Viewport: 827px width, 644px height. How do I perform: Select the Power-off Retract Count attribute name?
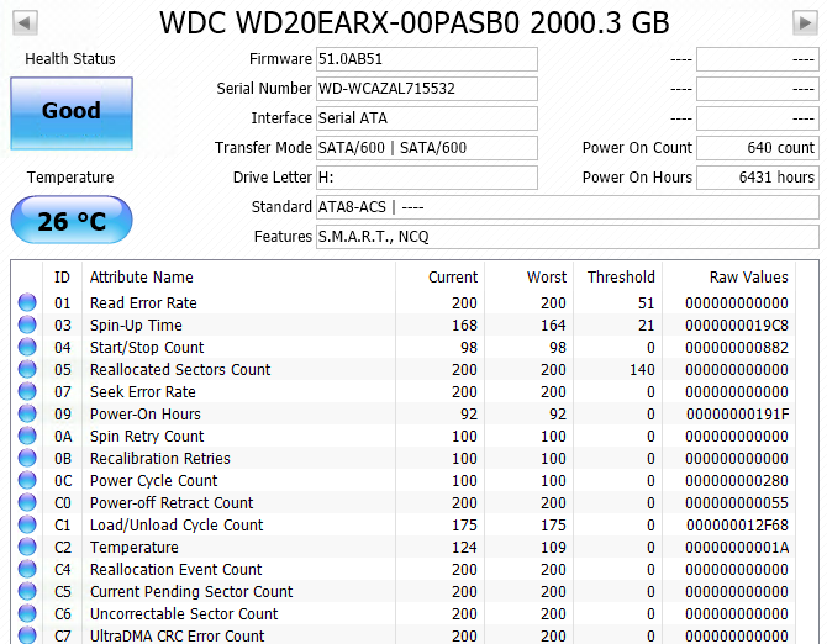[x=172, y=503]
